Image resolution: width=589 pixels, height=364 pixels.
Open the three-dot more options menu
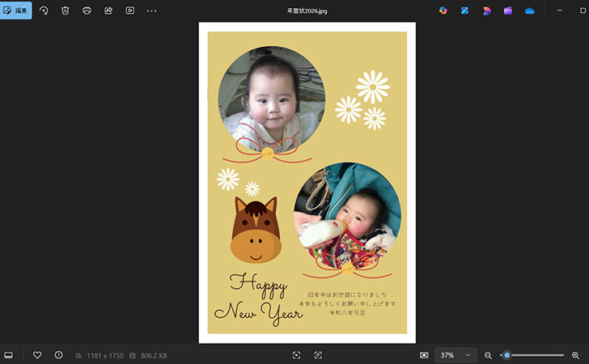[151, 11]
